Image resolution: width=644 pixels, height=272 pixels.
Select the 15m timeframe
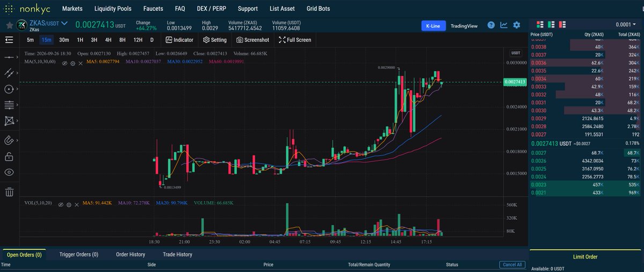(46, 40)
